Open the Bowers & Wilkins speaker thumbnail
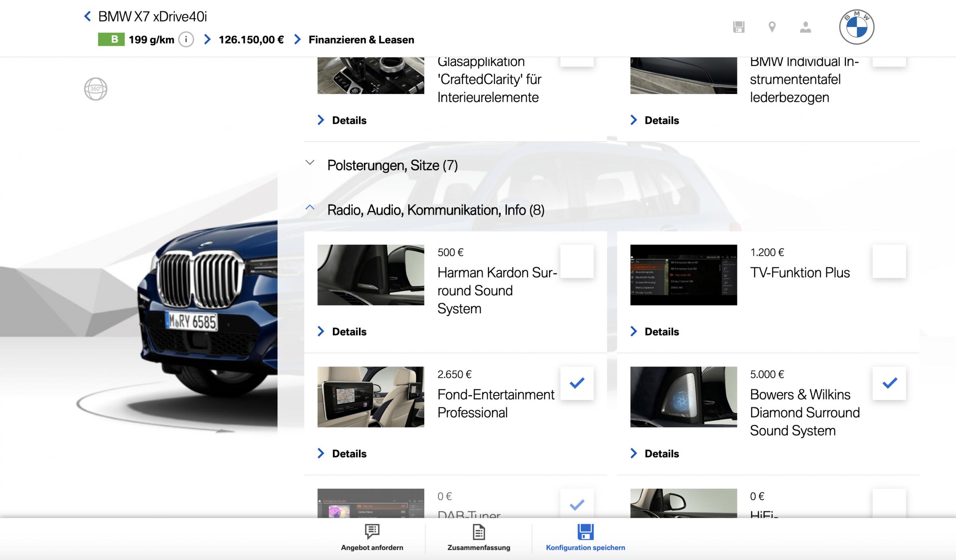This screenshot has height=560, width=956. tap(684, 397)
